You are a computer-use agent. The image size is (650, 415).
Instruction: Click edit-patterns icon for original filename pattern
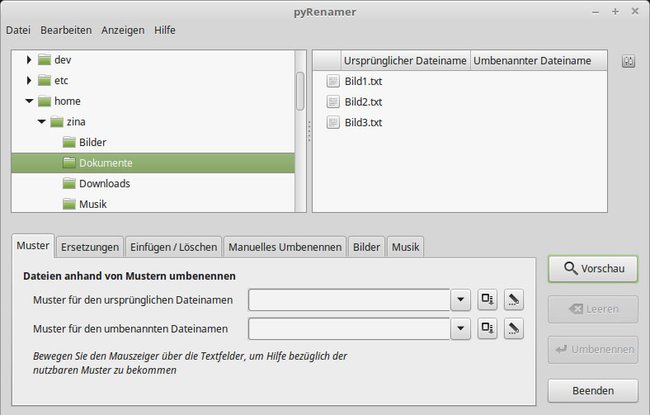click(514, 299)
